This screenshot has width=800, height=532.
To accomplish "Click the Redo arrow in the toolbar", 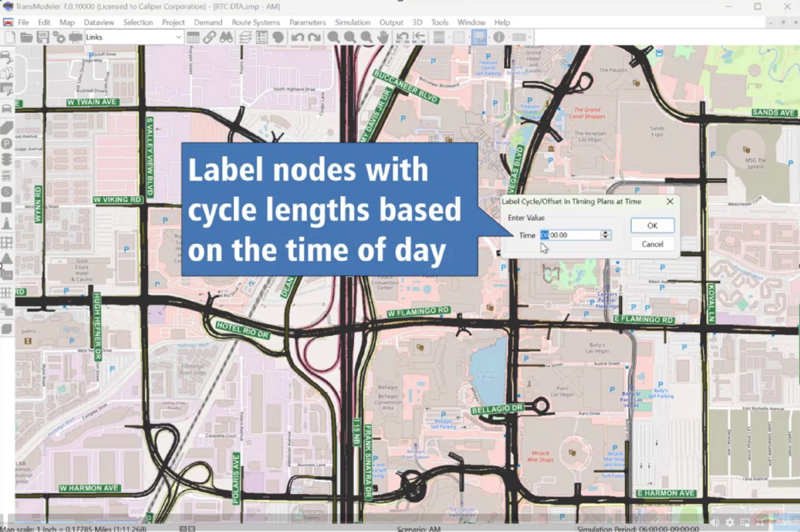I will click(x=313, y=37).
